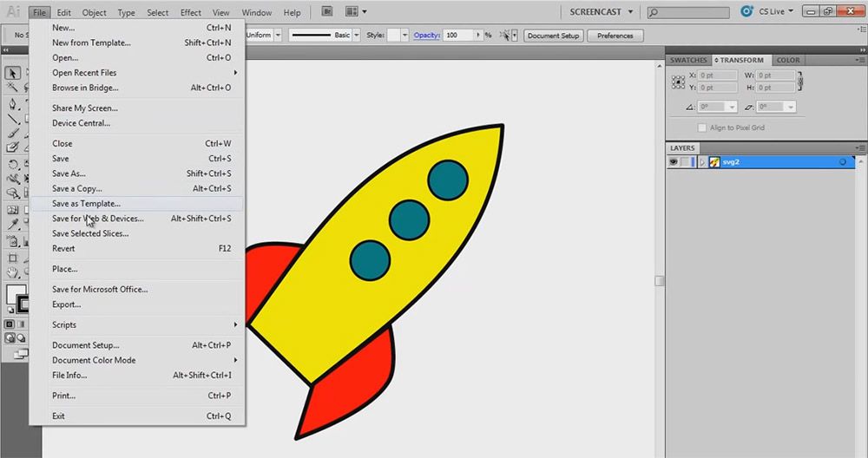
Task: Select the Width/Warp tool
Action: (13, 179)
